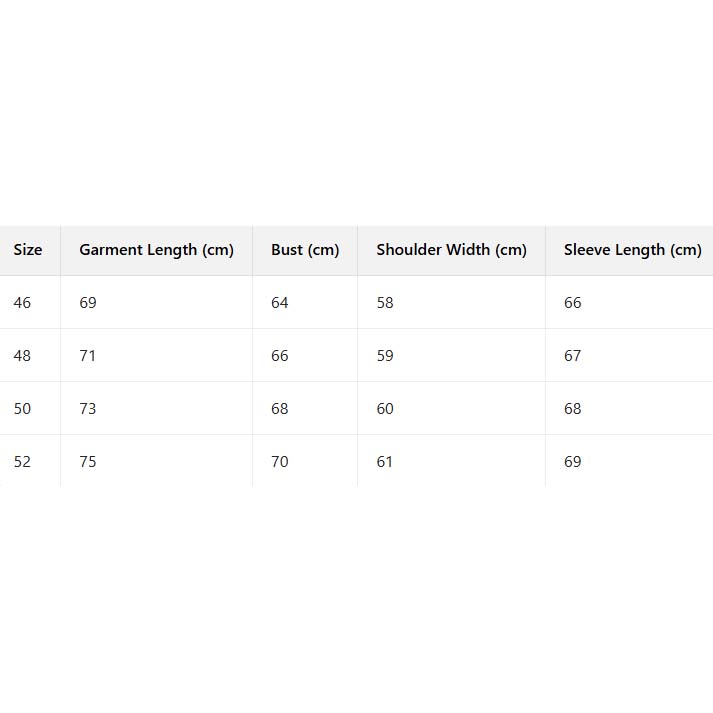Click the Size column header
Image resolution: width=713 pixels, height=713 pixels.
click(28, 250)
